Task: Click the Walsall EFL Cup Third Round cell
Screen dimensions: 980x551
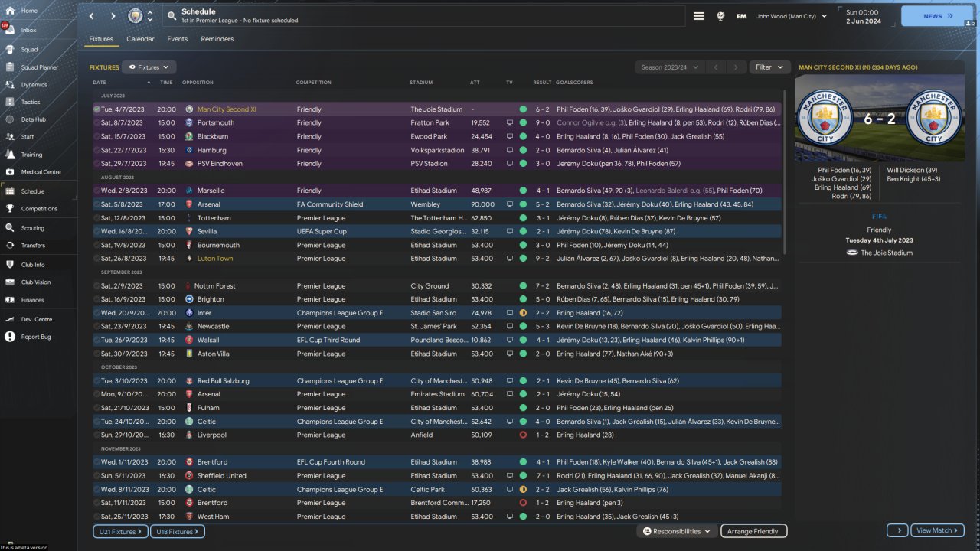Action: click(328, 341)
